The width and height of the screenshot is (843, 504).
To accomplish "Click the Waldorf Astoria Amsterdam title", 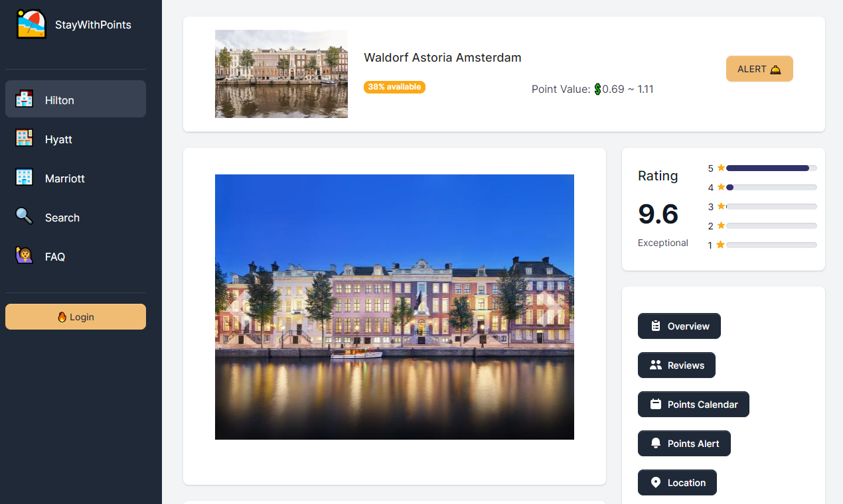I will click(443, 58).
